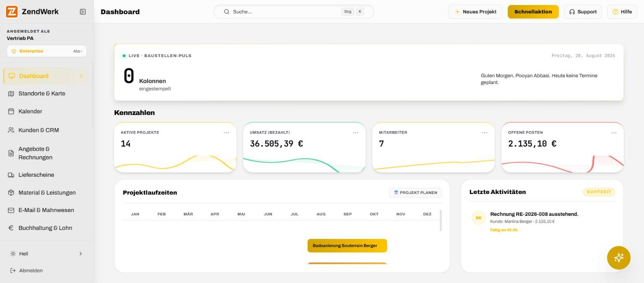The width and height of the screenshot is (644, 283).
Task: Open Angebote & Rechnungen
Action: [46, 153]
